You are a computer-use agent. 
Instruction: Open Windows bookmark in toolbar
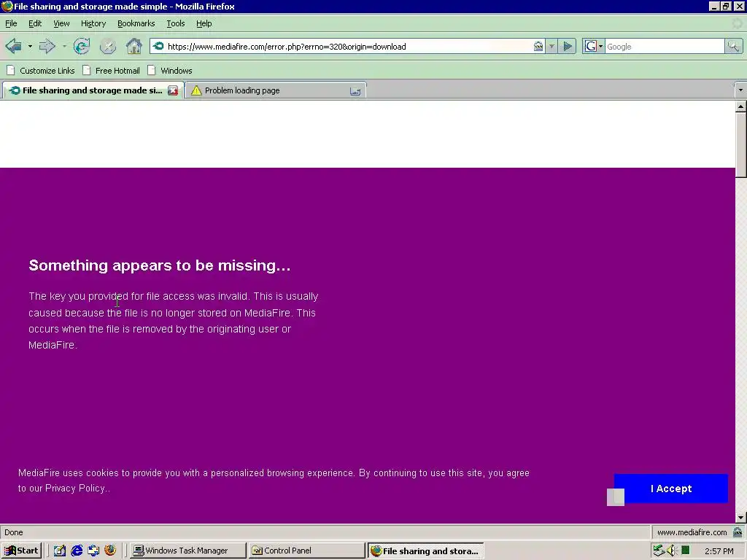pos(170,71)
